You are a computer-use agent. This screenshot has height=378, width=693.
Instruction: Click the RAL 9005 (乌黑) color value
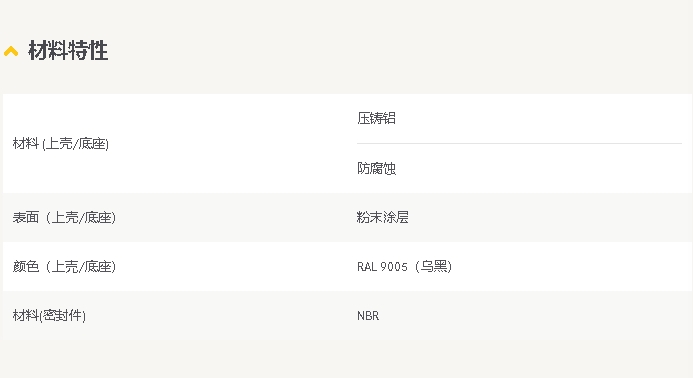pos(404,267)
